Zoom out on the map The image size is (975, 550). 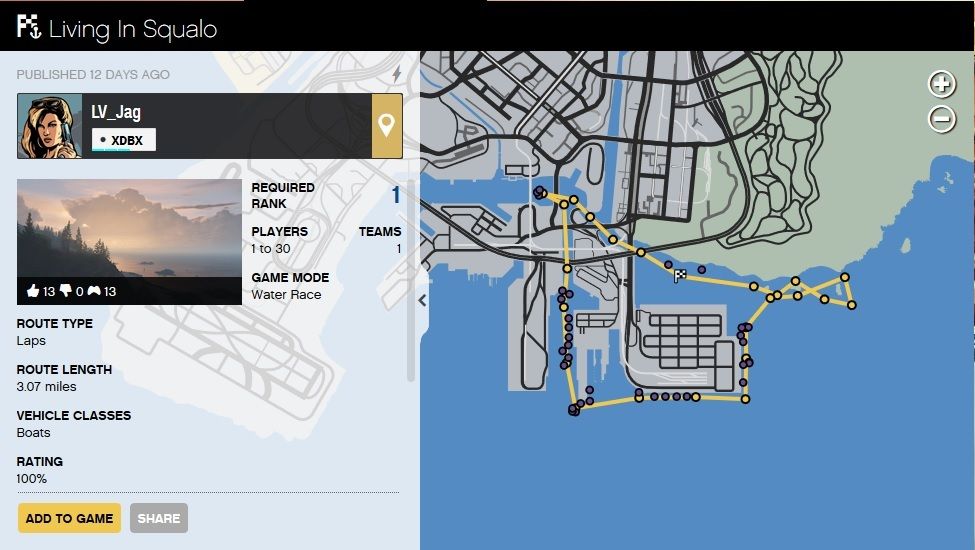pos(942,119)
